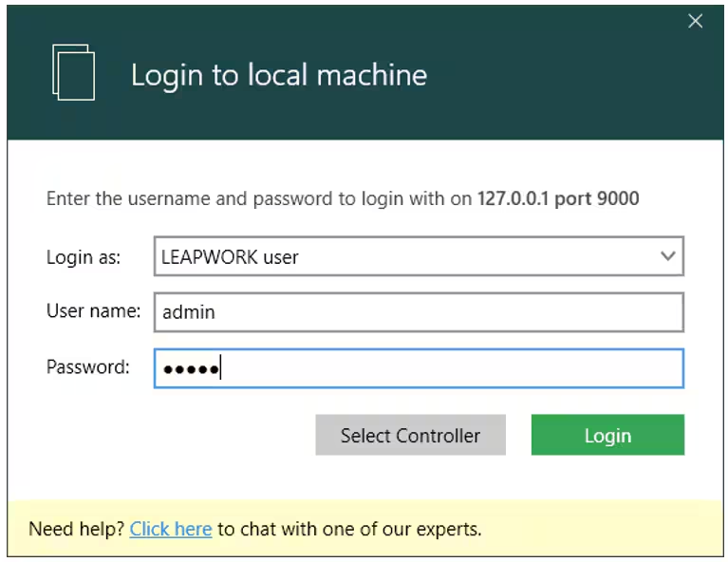
Task: Click the 'User name:' label
Action: (93, 310)
